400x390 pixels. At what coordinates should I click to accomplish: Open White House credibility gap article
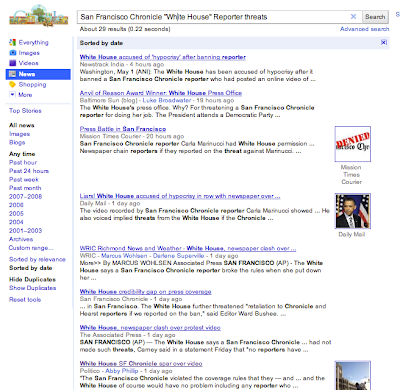tap(145, 291)
